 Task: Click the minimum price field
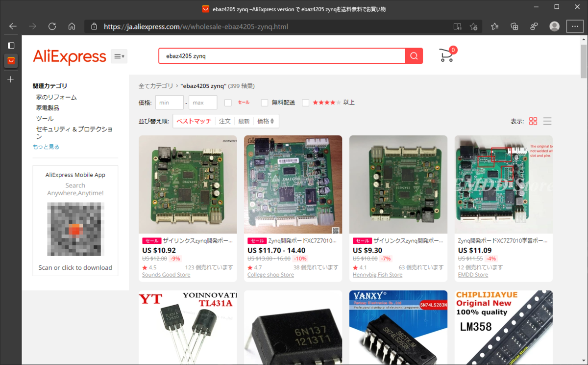tap(170, 103)
